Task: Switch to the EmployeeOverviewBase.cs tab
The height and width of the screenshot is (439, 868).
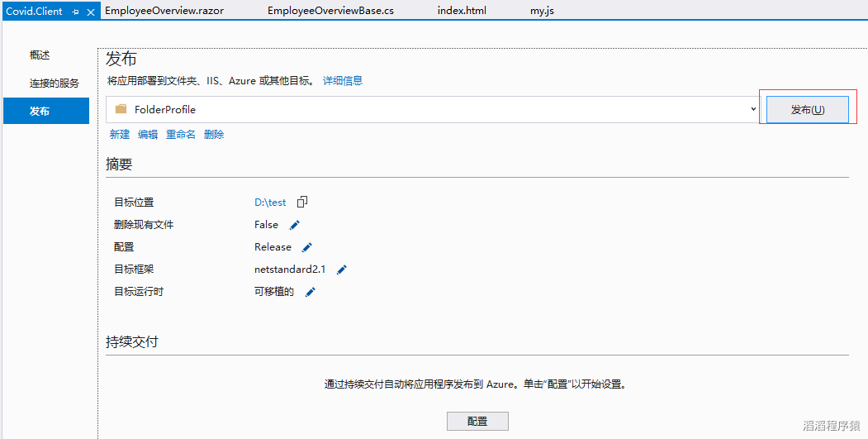Action: [330, 11]
